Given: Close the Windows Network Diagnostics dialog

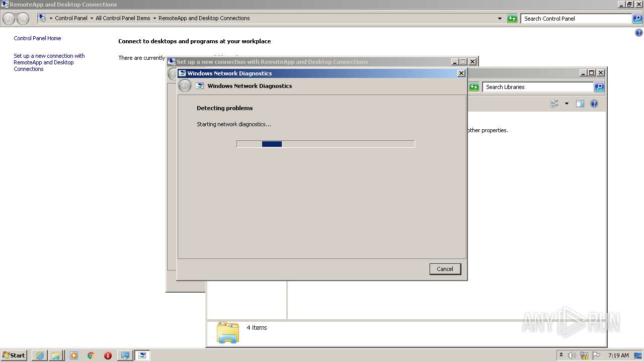Looking at the screenshot, I should [x=461, y=73].
